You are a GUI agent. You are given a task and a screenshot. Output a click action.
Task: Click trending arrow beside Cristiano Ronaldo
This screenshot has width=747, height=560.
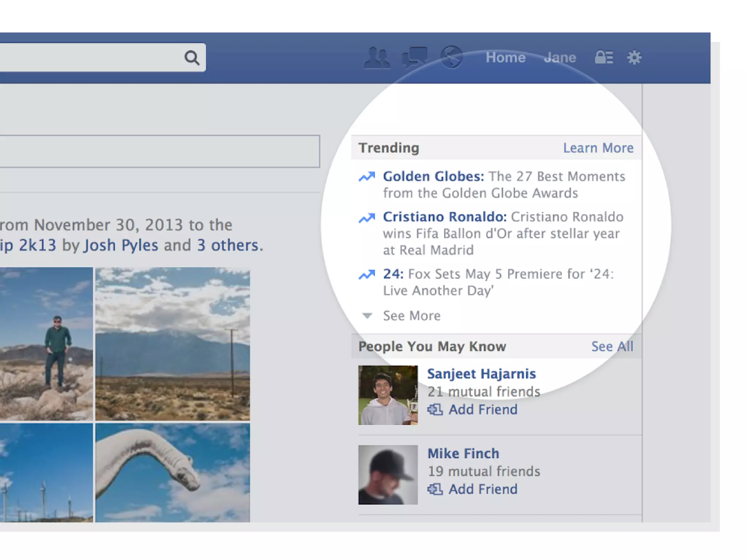367,218
